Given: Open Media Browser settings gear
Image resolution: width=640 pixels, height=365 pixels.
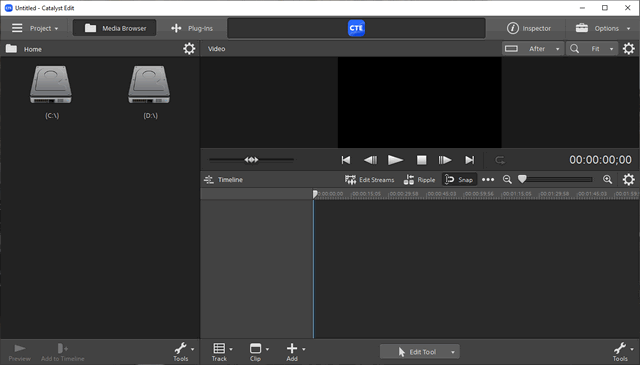Looking at the screenshot, I should pos(189,49).
